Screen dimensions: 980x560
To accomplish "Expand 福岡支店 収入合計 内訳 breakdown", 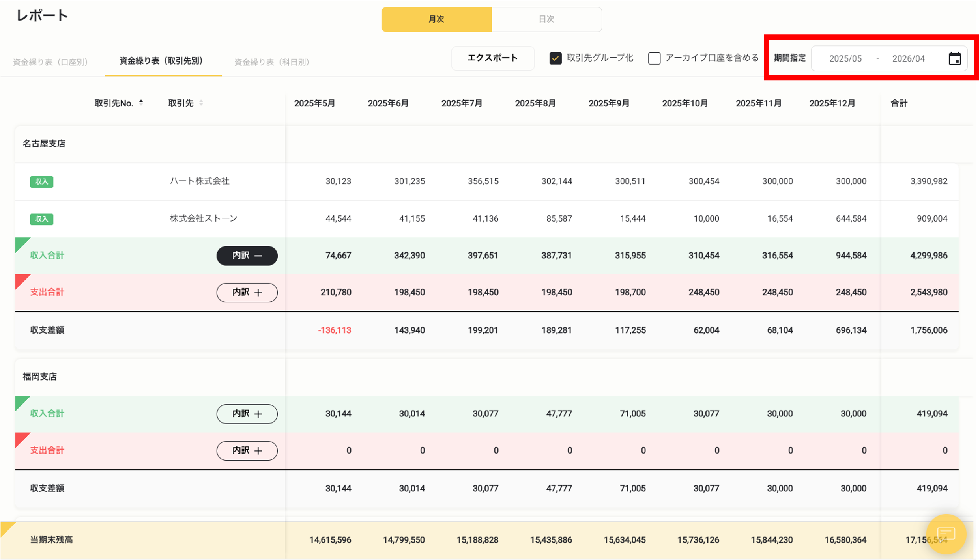I will click(247, 414).
